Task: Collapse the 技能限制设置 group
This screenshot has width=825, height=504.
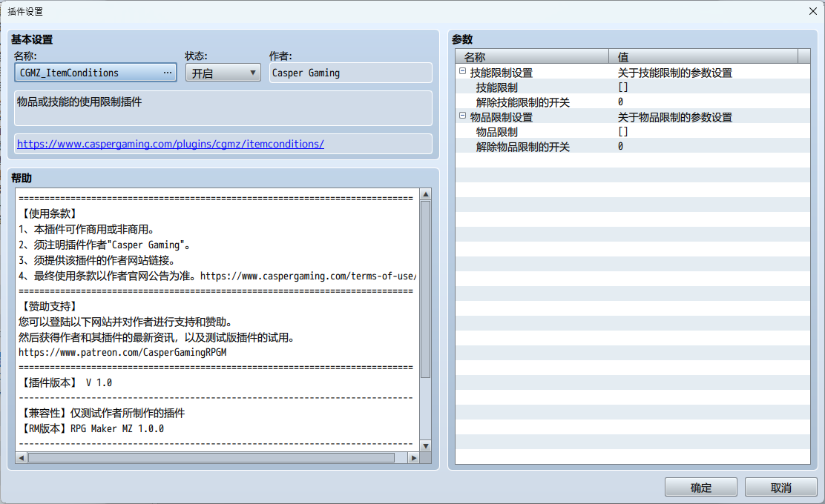Action: 462,71
